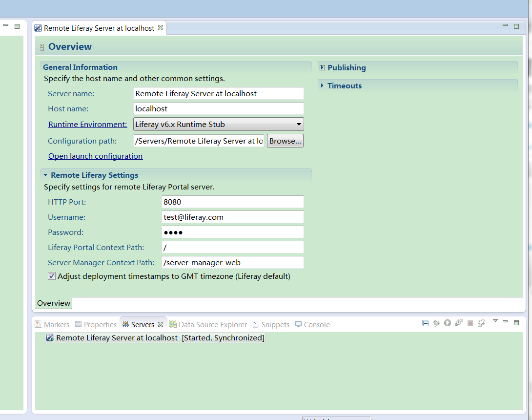532x420 pixels.
Task: Click the Browse... button
Action: click(285, 141)
